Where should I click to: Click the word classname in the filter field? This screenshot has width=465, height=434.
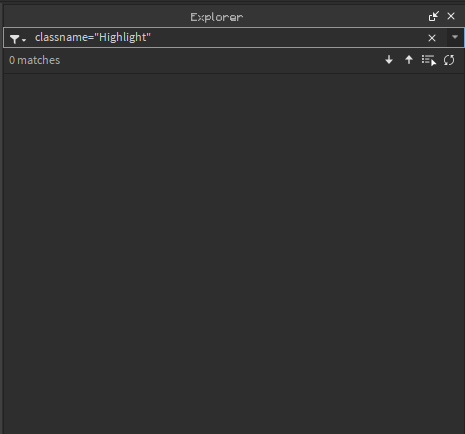click(61, 37)
